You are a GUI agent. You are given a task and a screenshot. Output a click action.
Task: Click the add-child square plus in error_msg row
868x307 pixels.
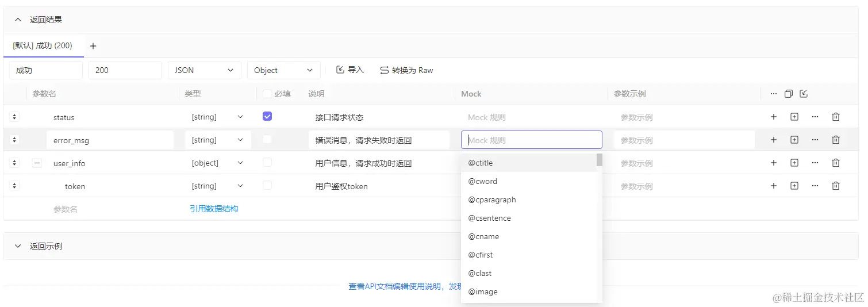(x=794, y=140)
